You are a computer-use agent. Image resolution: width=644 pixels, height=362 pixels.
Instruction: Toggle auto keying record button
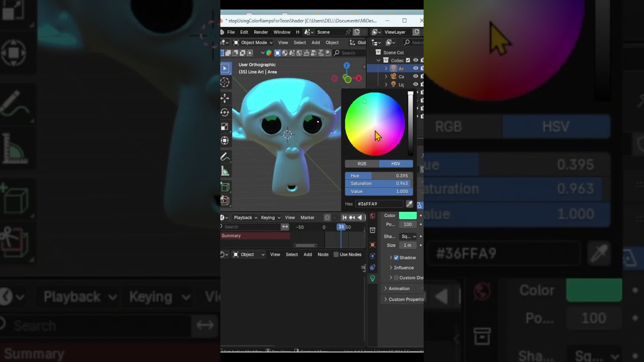328,218
